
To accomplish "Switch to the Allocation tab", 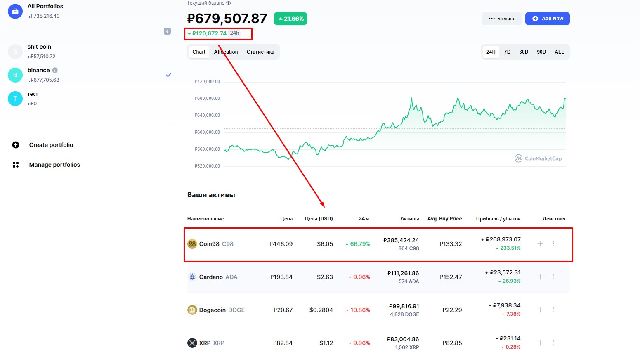I will pyautogui.click(x=226, y=52).
